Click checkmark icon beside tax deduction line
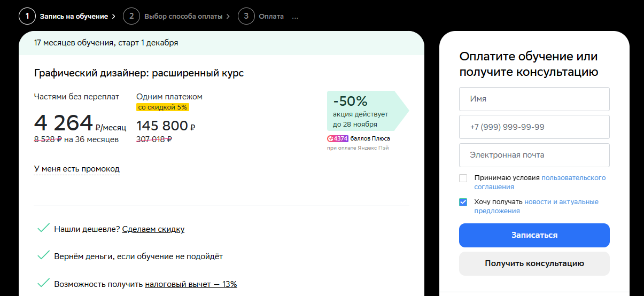This screenshot has height=296, width=644. tap(44, 284)
